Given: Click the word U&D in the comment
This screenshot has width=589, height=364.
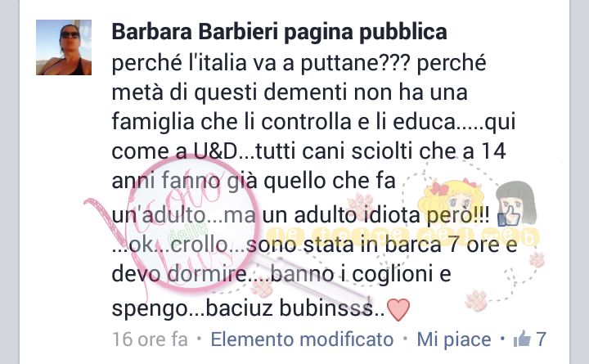Looking at the screenshot, I should click(216, 152).
